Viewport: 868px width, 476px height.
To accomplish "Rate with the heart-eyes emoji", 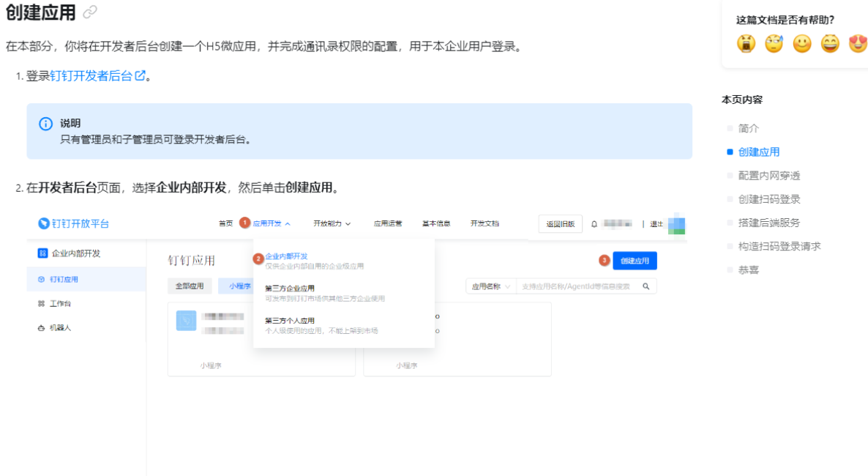I will point(858,43).
